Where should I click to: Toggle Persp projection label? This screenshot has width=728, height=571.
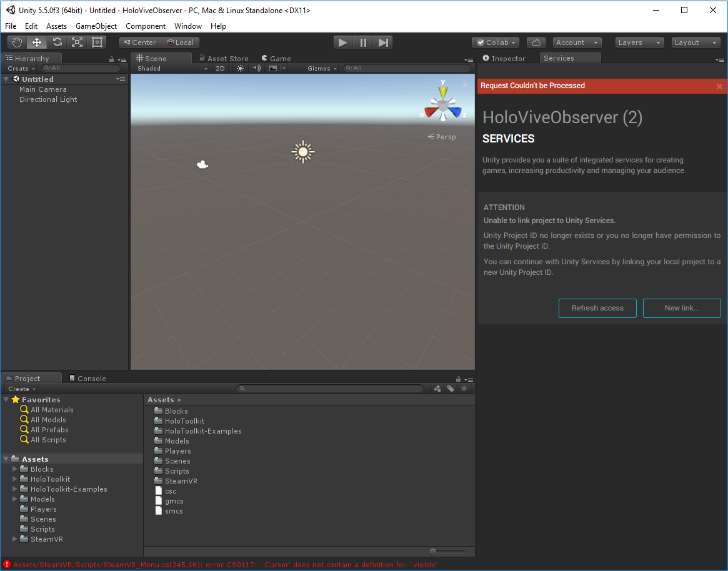point(442,137)
